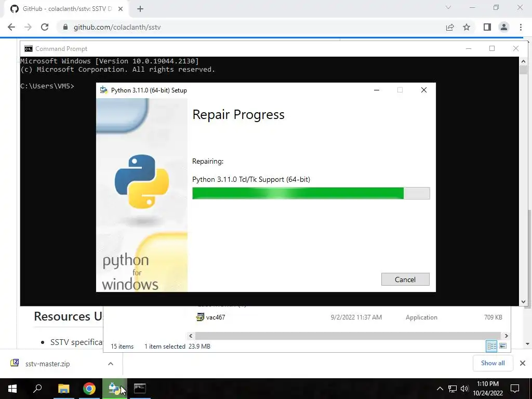Go back in Chrome browser
Viewport: 532px width, 399px height.
[11, 27]
